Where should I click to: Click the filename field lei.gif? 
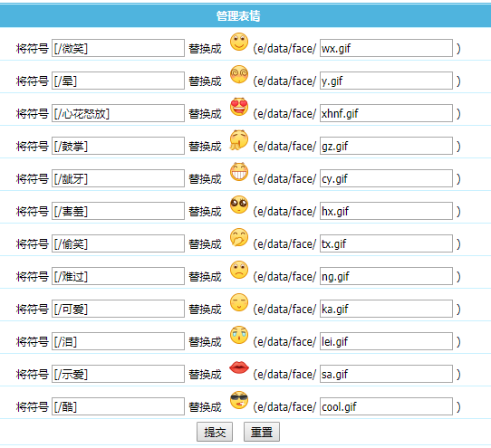coord(386,341)
